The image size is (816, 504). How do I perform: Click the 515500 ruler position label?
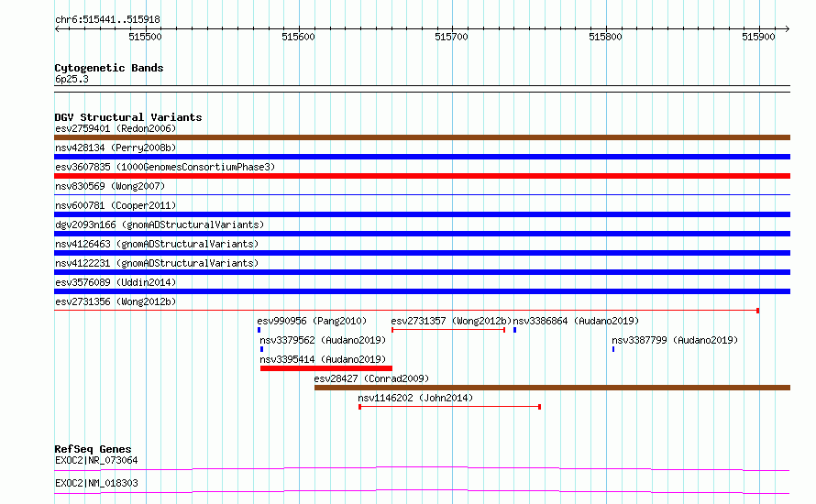pos(145,37)
